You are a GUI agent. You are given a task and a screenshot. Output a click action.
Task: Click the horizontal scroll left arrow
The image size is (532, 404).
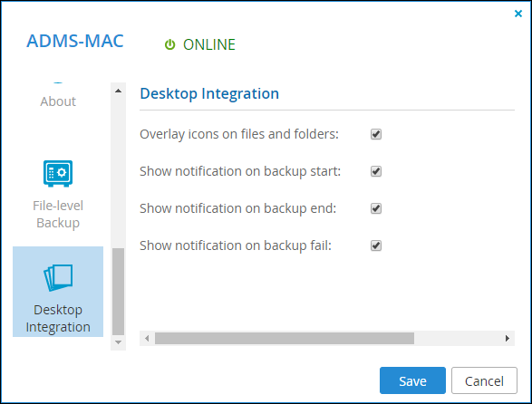[x=147, y=338]
